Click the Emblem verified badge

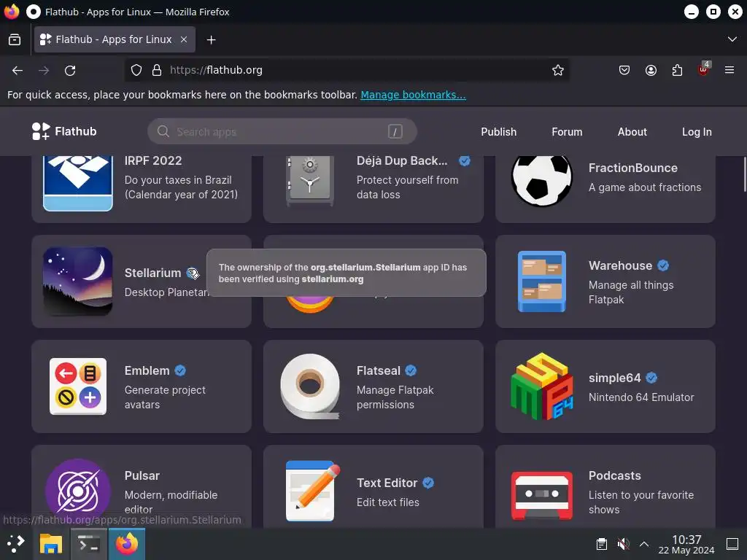tap(180, 370)
